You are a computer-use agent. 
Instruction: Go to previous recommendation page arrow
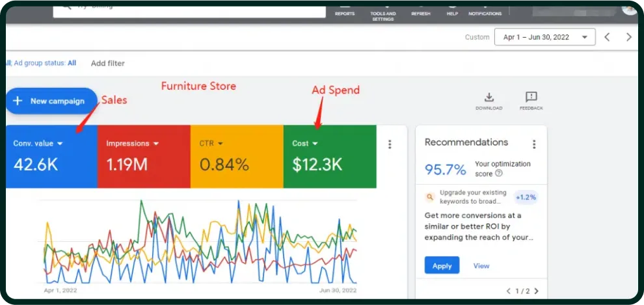click(x=509, y=291)
